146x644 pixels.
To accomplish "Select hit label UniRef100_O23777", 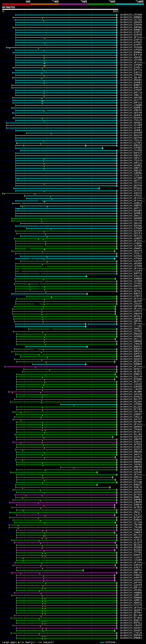I will coord(131,100).
